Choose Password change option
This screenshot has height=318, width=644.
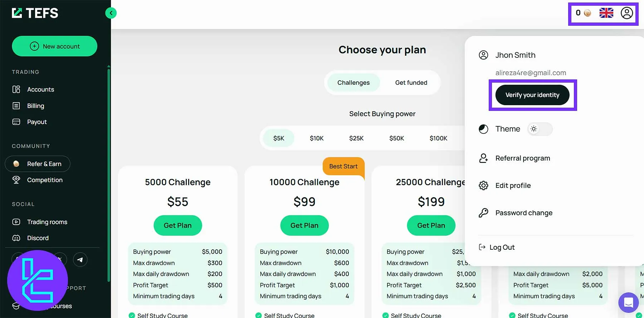click(x=523, y=213)
